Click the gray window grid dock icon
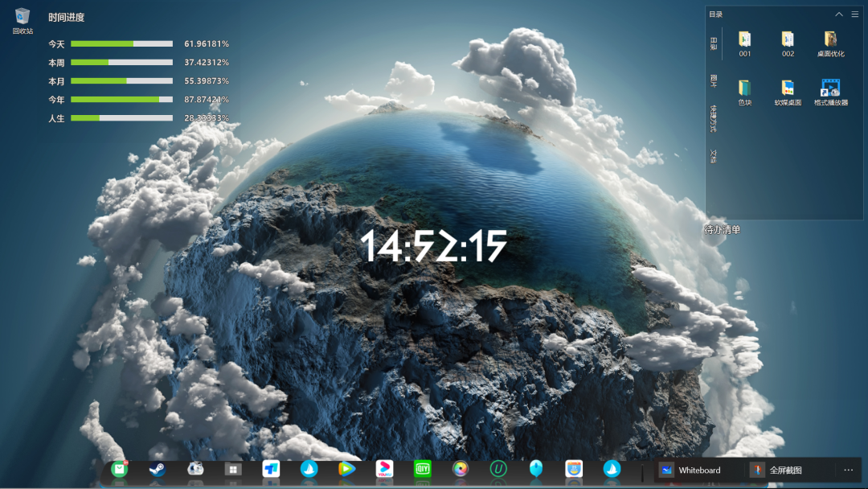This screenshot has height=489, width=868. coord(233,470)
